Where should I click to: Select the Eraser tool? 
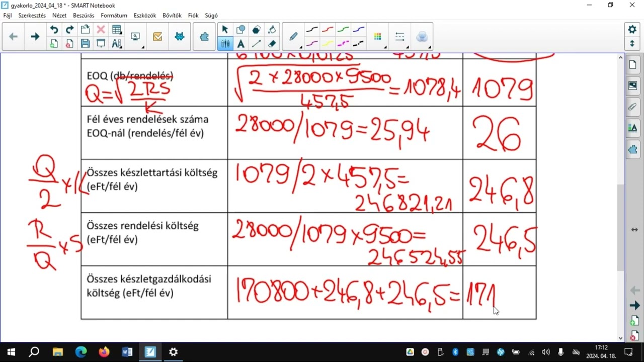(272, 44)
